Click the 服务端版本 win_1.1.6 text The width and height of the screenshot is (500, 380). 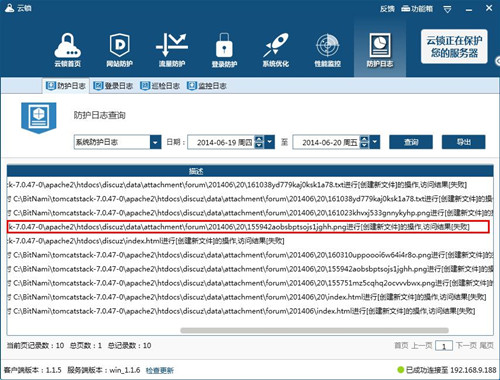pos(104,370)
